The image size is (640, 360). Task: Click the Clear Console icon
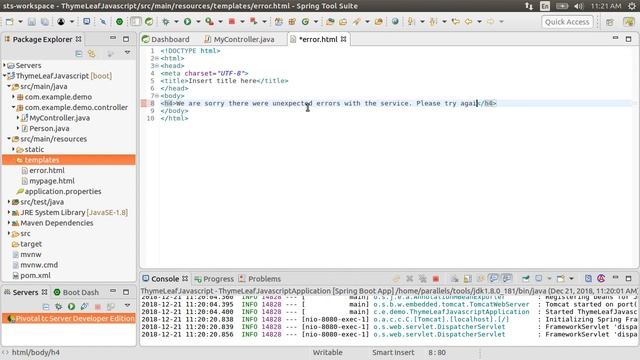454,279
